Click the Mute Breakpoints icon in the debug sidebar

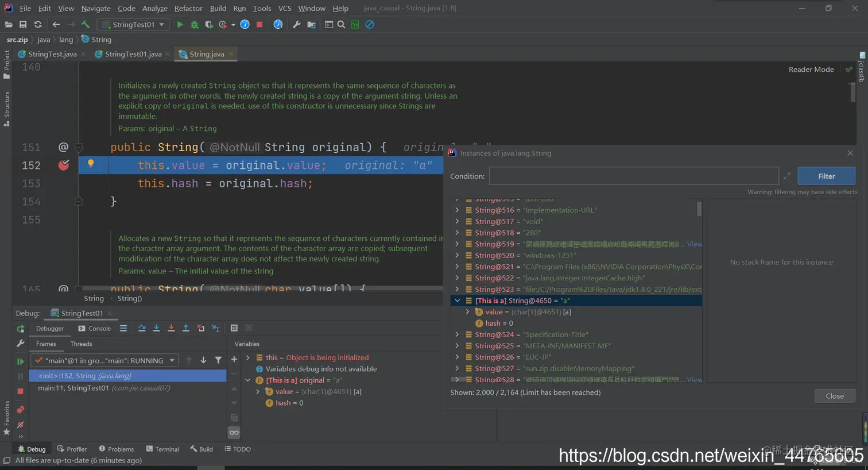(x=21, y=425)
